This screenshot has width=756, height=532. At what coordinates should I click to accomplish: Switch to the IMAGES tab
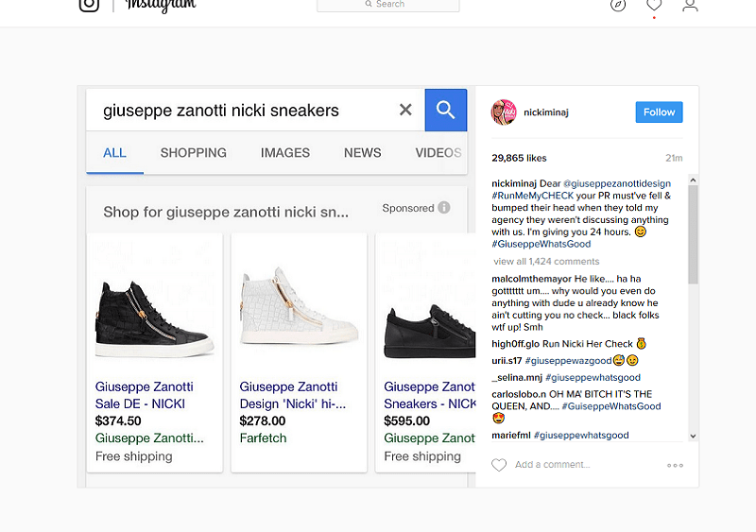285,153
